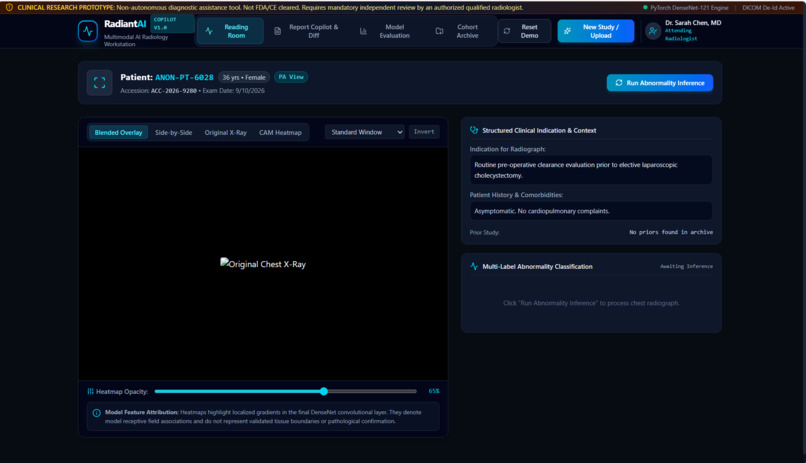This screenshot has height=463, width=806.
Task: Select the Side-by-Side view
Action: tap(174, 133)
